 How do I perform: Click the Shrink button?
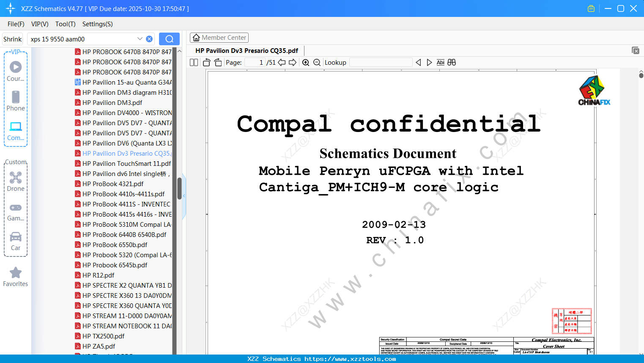point(13,39)
